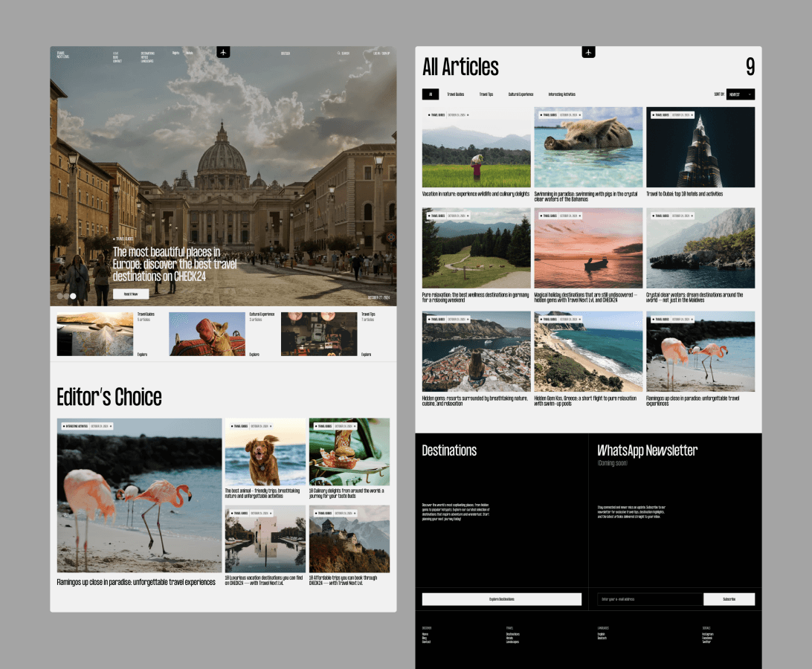
Task: Open the flamingos article in All Articles grid
Action: (700, 358)
